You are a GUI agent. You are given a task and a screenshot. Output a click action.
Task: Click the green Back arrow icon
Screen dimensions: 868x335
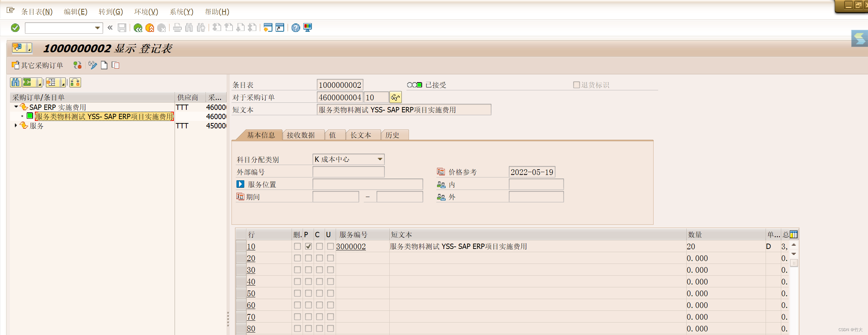coord(138,28)
